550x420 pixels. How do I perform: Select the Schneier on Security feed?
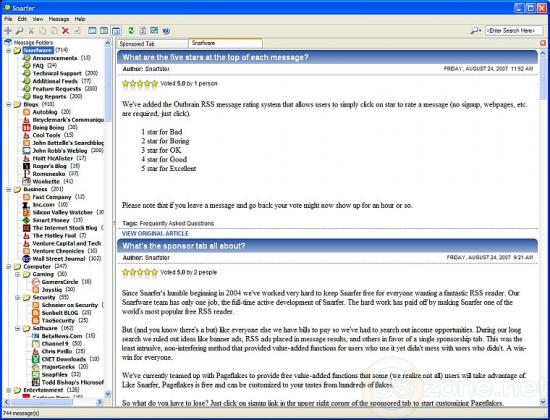pos(69,305)
